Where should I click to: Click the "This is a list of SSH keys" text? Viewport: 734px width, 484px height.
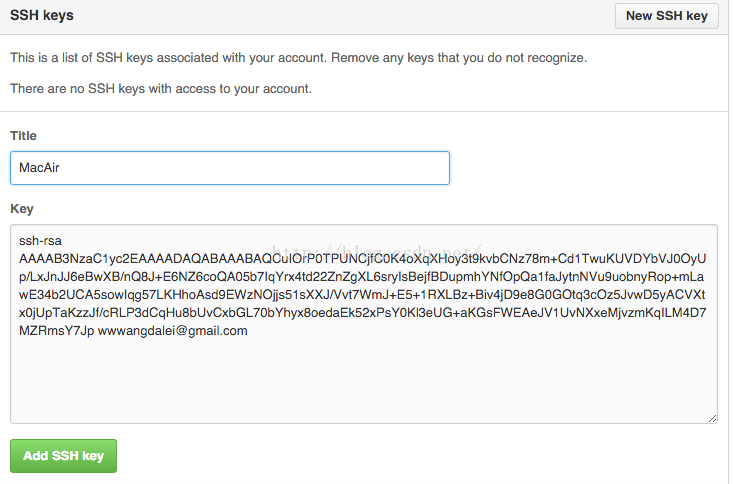[x=169, y=58]
